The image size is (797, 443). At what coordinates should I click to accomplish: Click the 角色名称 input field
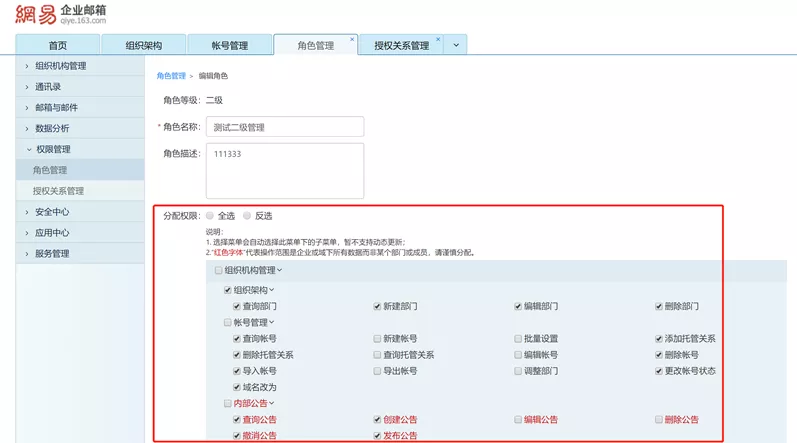coord(284,127)
